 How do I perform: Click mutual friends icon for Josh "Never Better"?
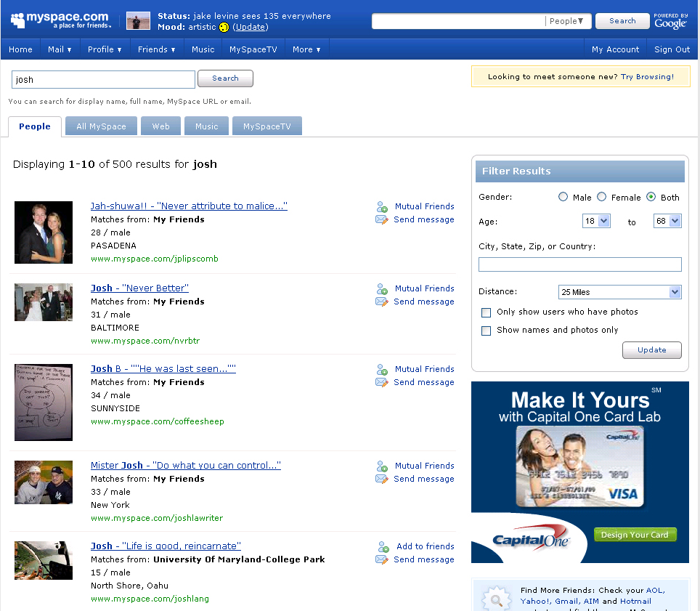click(x=382, y=289)
